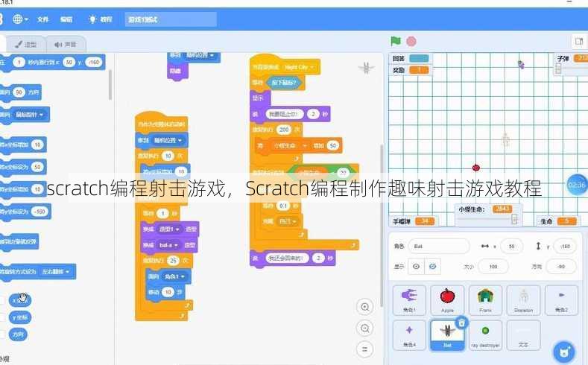The width and height of the screenshot is (588, 365).
Task: Open the language globe menu
Action: click(20, 19)
